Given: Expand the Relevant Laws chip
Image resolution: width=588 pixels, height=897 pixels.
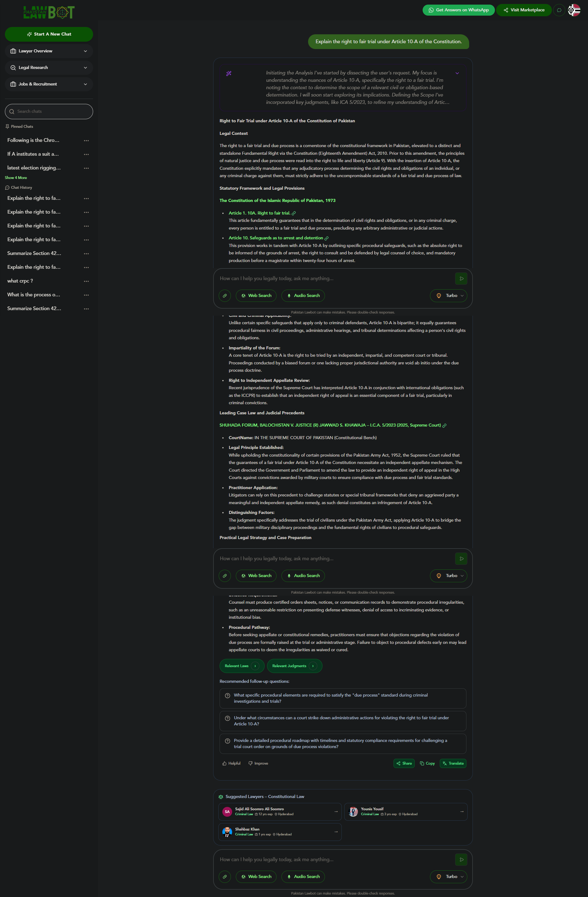Looking at the screenshot, I should [x=242, y=666].
